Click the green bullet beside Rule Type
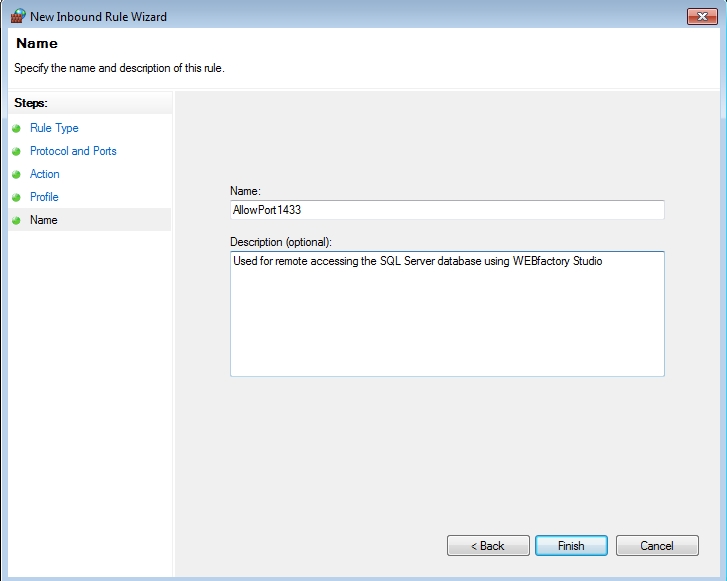This screenshot has height=581, width=727. point(16,129)
